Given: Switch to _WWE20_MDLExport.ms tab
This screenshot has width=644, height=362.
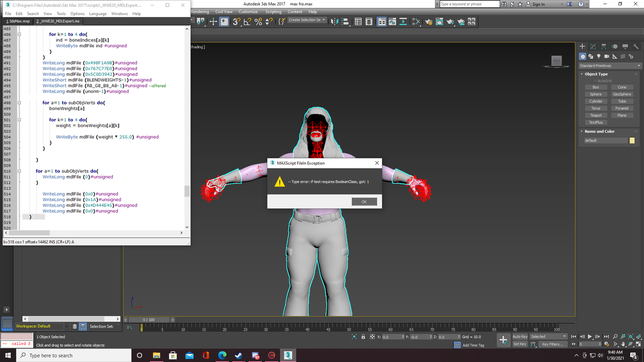Looking at the screenshot, I should pos(58,22).
